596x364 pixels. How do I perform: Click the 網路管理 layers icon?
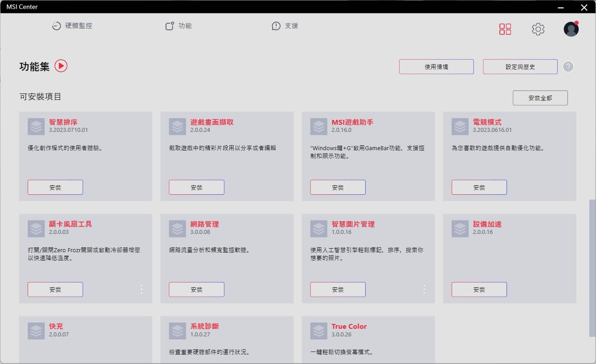[177, 229]
